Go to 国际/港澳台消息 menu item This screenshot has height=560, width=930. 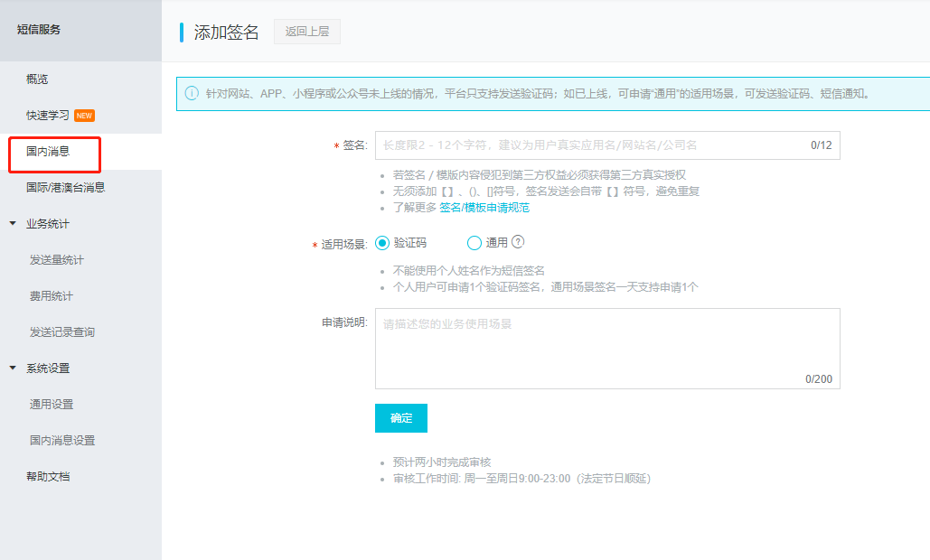[x=65, y=188]
